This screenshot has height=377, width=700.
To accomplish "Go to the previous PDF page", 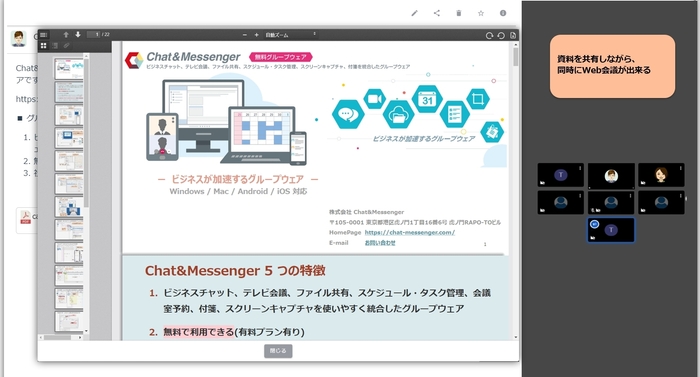I will pos(66,35).
